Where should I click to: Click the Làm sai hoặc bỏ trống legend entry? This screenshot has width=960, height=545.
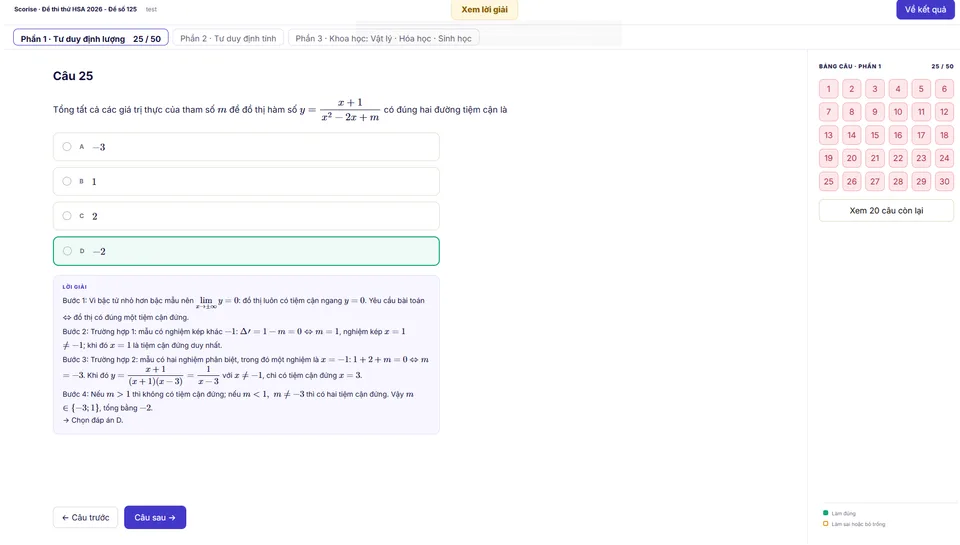(854, 524)
